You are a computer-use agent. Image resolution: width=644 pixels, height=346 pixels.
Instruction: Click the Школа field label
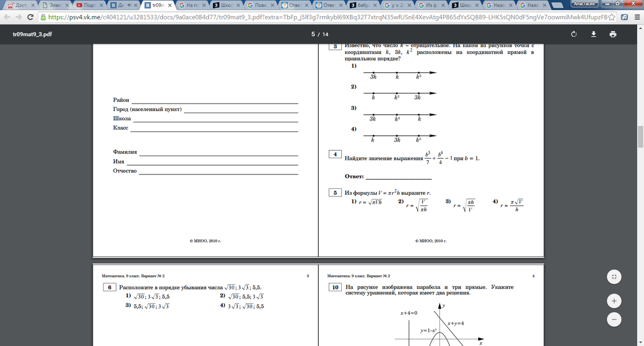click(x=122, y=119)
